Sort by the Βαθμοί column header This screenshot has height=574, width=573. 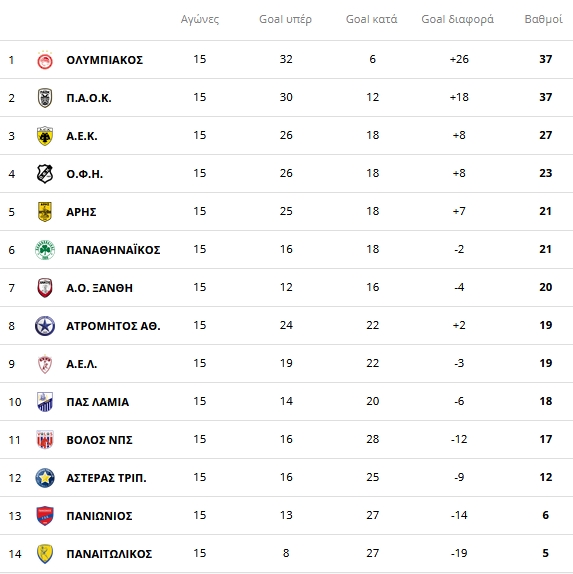point(543,19)
